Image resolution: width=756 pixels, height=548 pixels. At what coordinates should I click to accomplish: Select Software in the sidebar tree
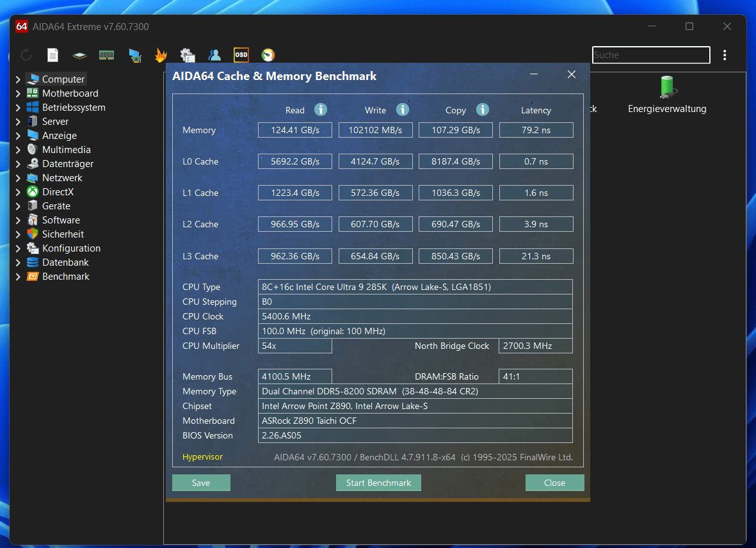(x=61, y=220)
